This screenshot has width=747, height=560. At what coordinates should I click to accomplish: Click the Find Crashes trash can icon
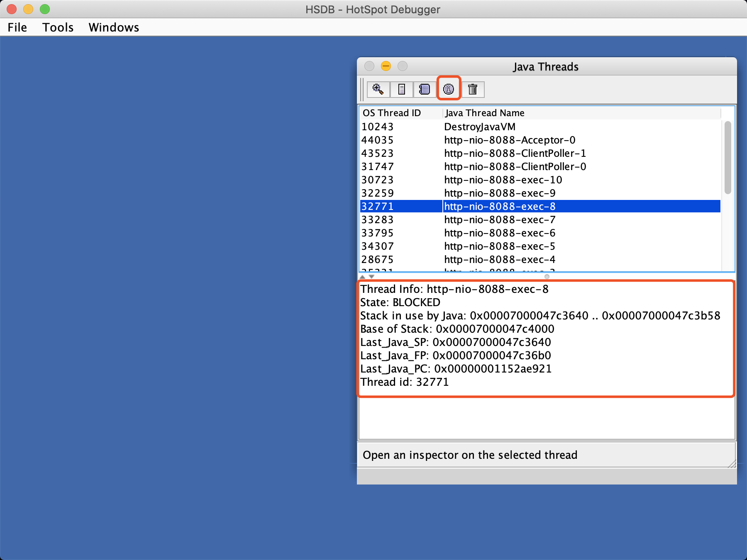pos(473,89)
